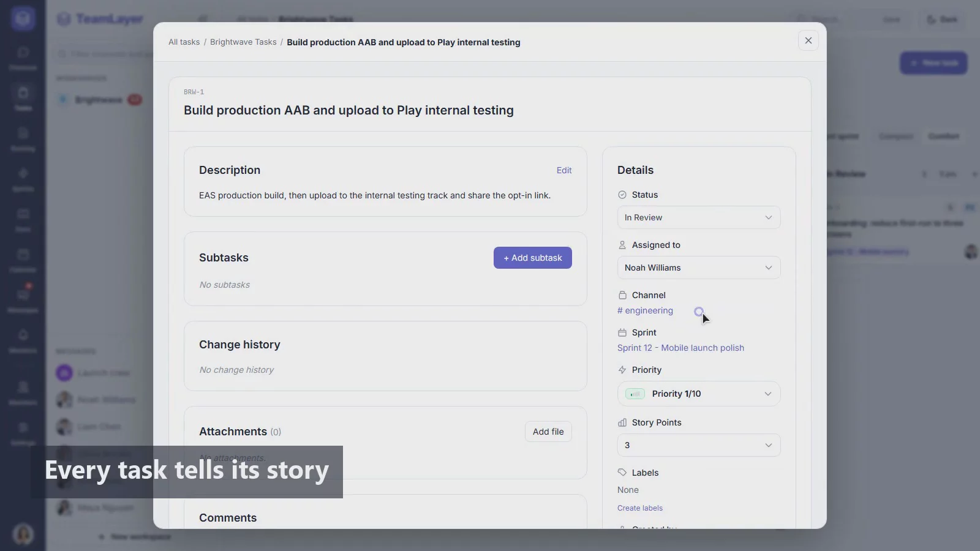980x551 pixels.
Task: Open user avatar at sidebar bottom
Action: 23,534
